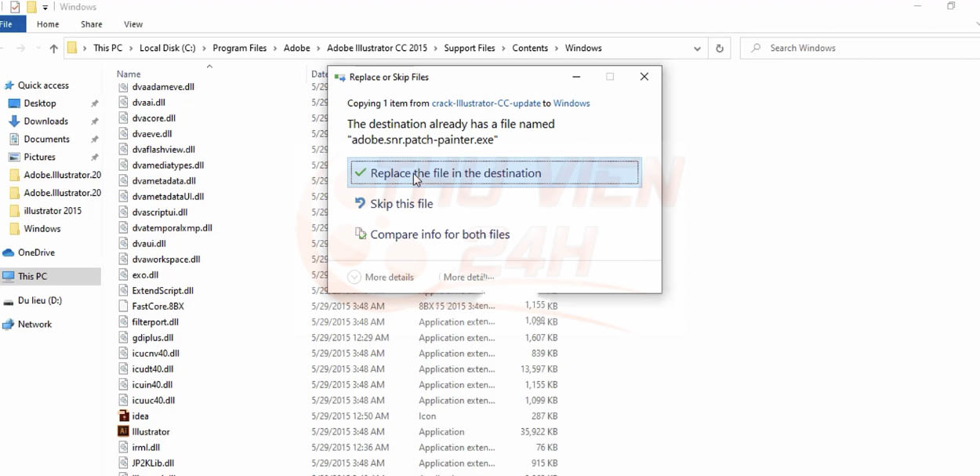
Task: Click the Search Windows field
Action: pos(860,49)
